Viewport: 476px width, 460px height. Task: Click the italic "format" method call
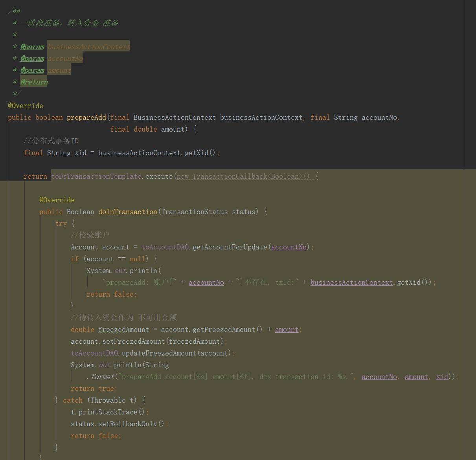click(102, 377)
